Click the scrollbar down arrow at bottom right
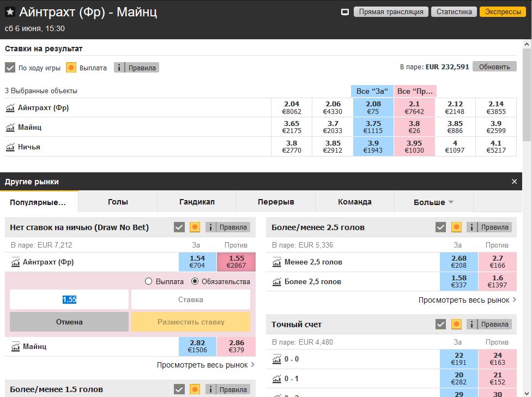Viewport: 532px width, 397px height. point(527,393)
